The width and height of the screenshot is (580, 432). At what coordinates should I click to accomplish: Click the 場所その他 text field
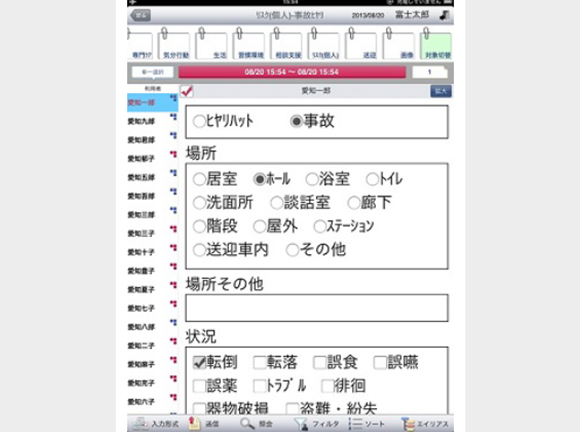pos(317,308)
